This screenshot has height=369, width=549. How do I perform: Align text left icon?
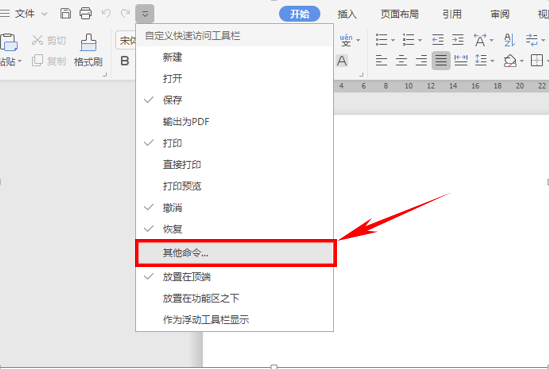(381, 61)
